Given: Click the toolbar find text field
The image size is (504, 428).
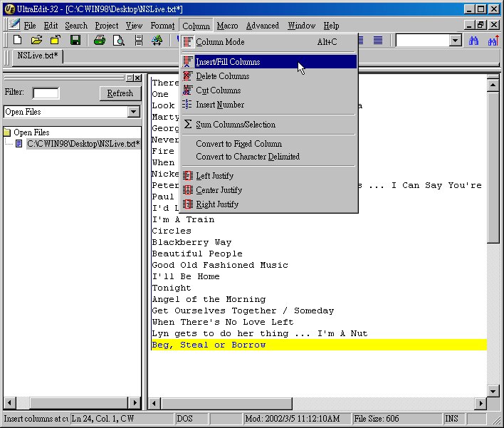Looking at the screenshot, I should (x=422, y=41).
